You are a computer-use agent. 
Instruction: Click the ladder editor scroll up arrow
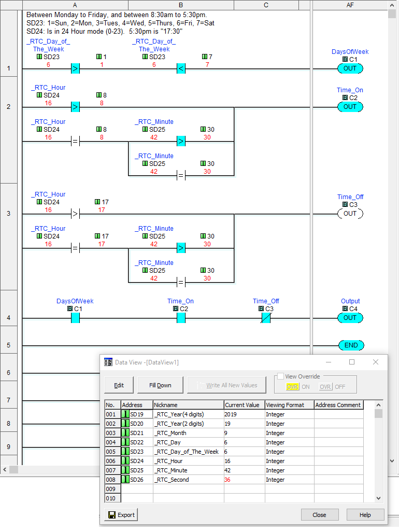pos(392,5)
